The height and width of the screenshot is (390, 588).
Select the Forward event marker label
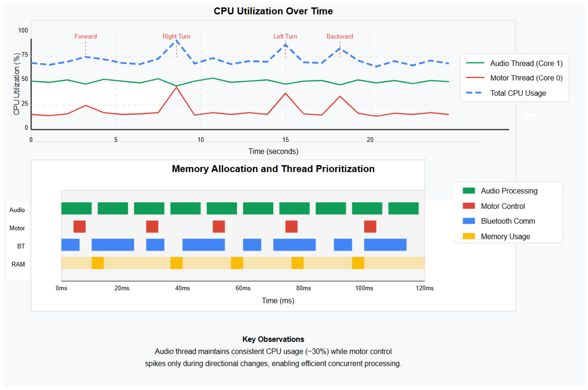(x=86, y=37)
